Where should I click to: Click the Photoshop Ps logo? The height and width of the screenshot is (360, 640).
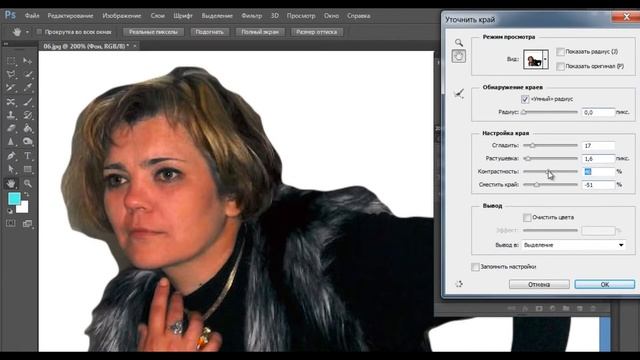(10, 16)
